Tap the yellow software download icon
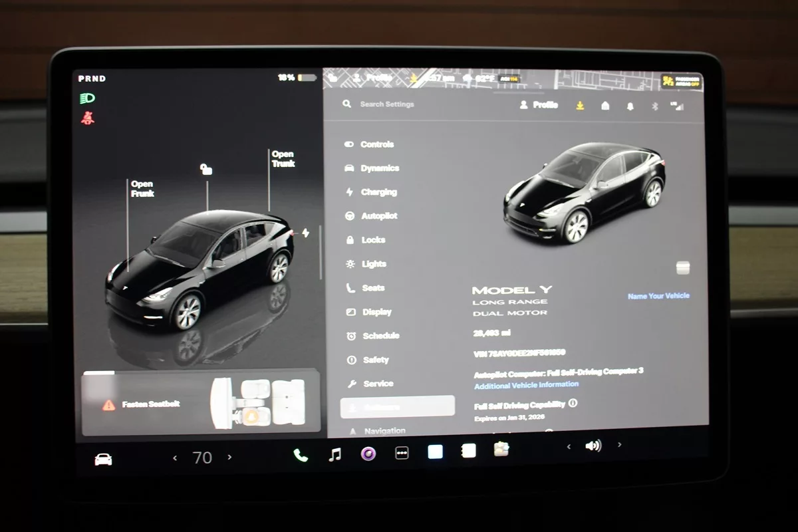This screenshot has width=798, height=532. click(x=580, y=106)
